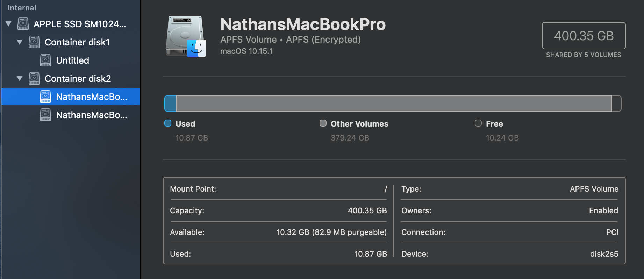Select the Untitled volume

click(x=72, y=60)
